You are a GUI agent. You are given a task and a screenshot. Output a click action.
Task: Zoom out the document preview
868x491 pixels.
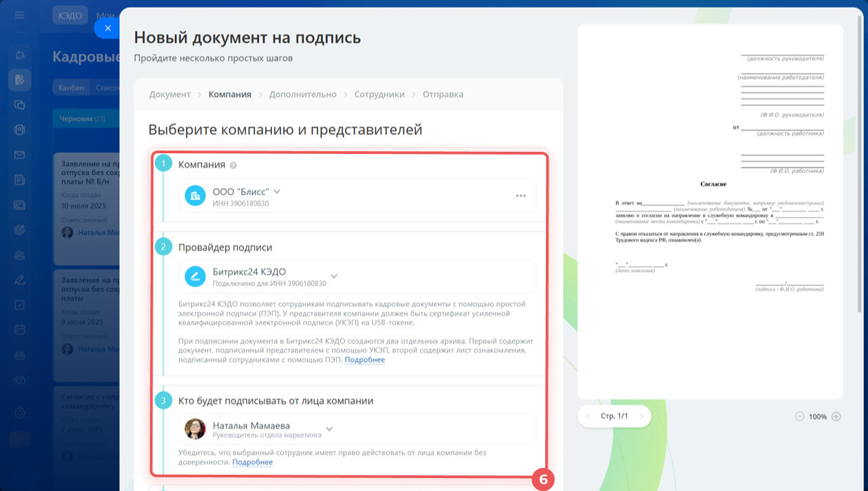[x=800, y=416]
